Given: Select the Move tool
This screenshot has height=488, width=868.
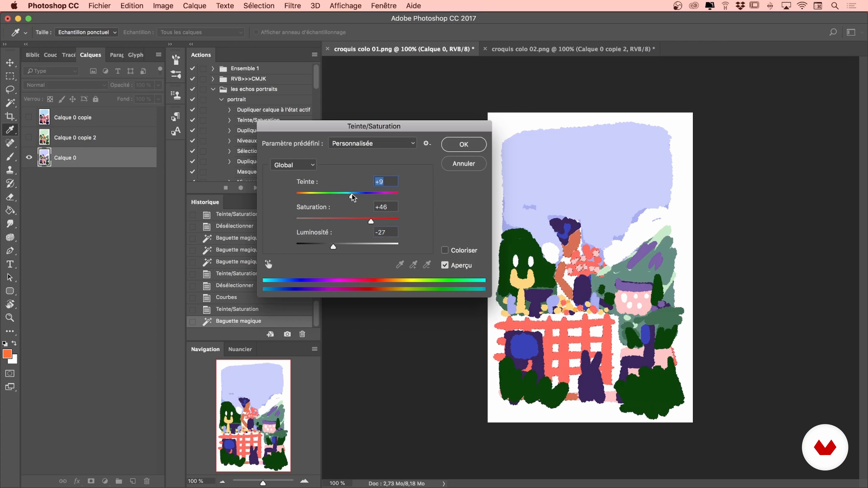Looking at the screenshot, I should tap(10, 63).
